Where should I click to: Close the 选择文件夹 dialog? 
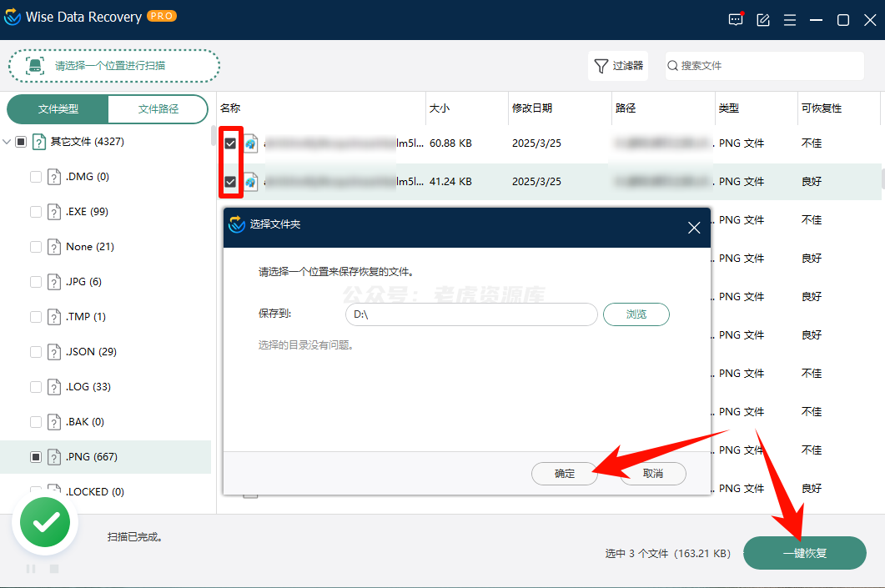694,228
